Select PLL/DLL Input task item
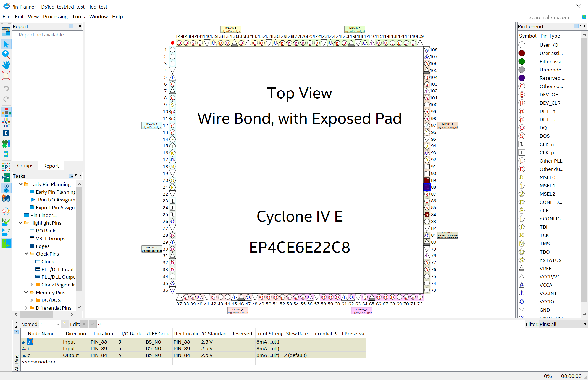The image size is (588, 380). click(x=57, y=269)
